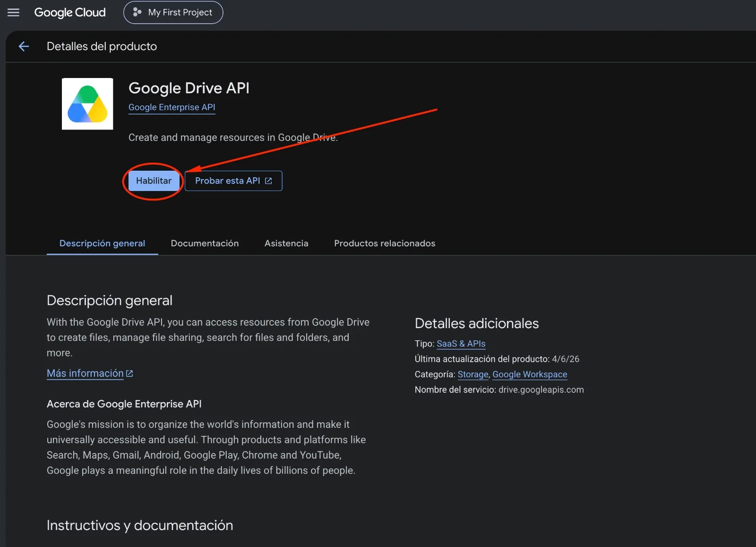This screenshot has width=756, height=547.
Task: Click the Instructivos y documentación heading
Action: (x=140, y=525)
